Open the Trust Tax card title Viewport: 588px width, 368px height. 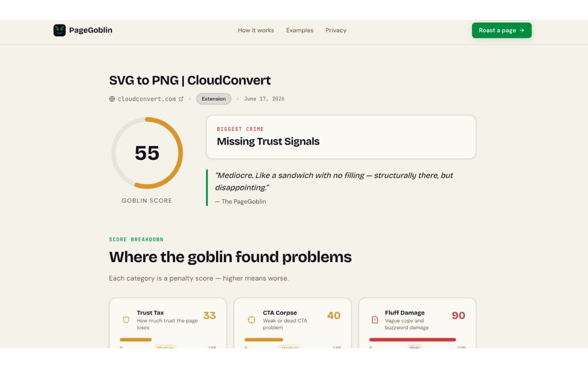(150, 313)
